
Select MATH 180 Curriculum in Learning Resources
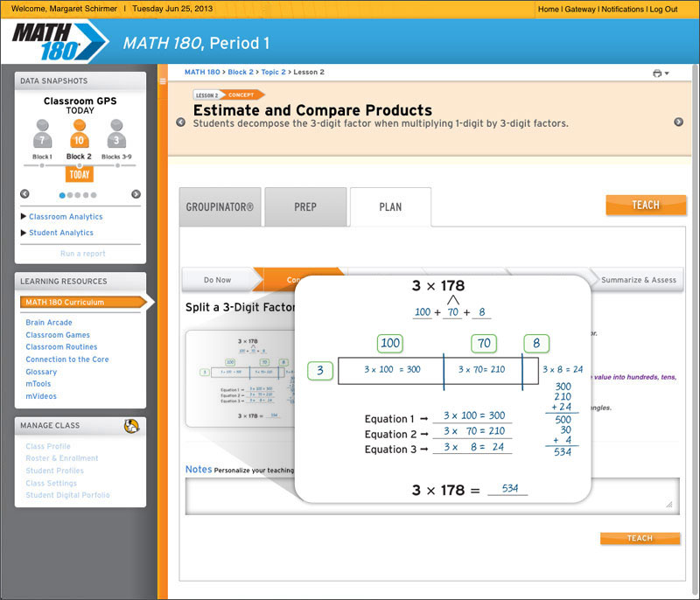click(83, 302)
